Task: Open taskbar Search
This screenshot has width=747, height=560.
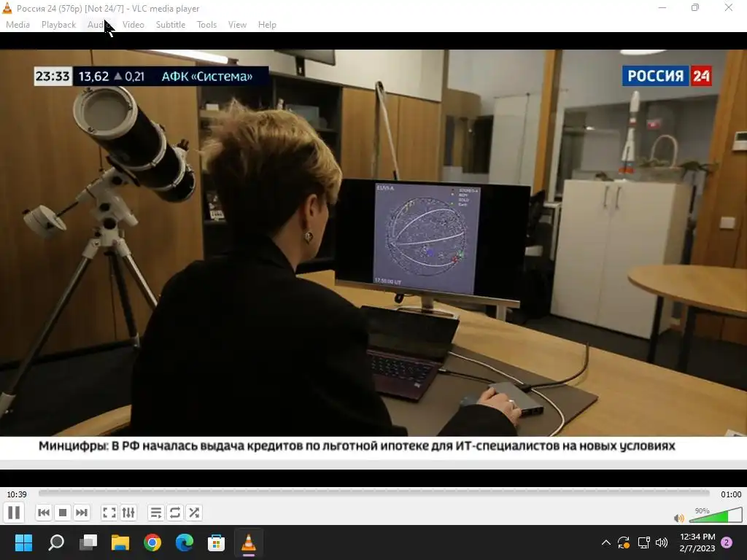Action: (x=56, y=542)
